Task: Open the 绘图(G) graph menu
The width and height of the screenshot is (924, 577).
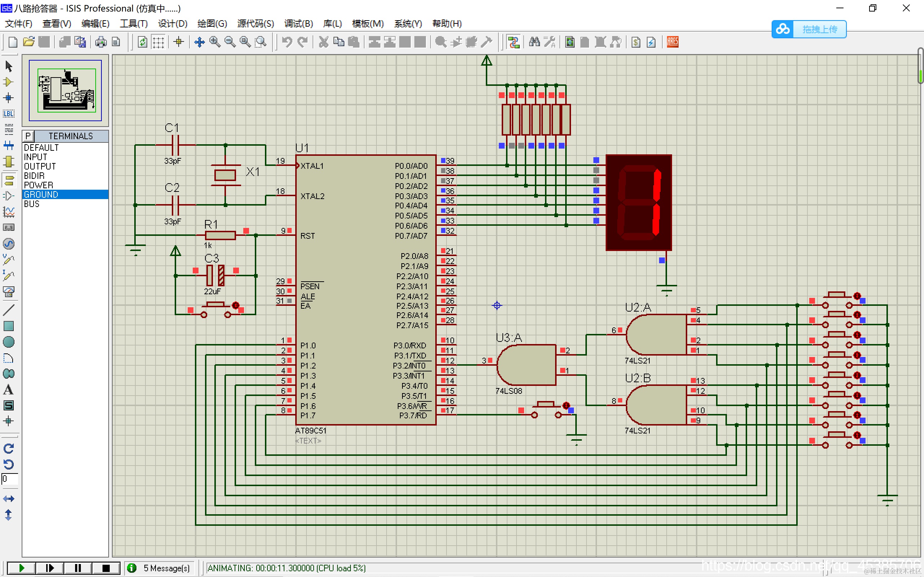Action: click(x=212, y=24)
